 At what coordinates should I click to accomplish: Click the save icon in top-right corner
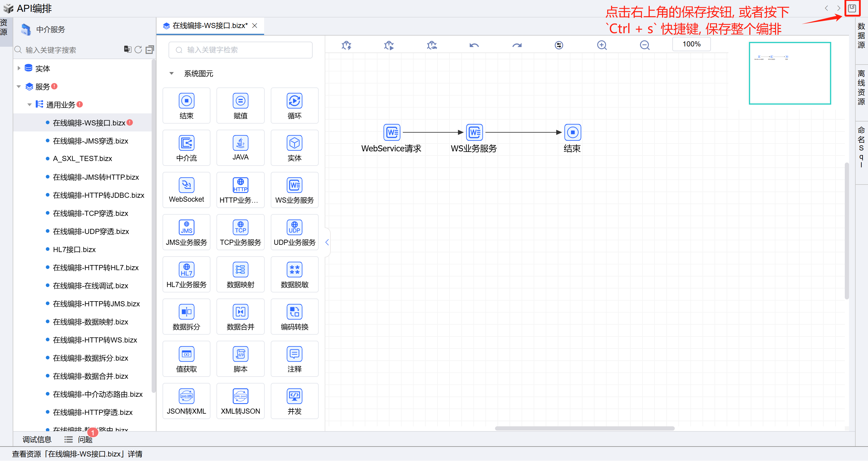[852, 8]
